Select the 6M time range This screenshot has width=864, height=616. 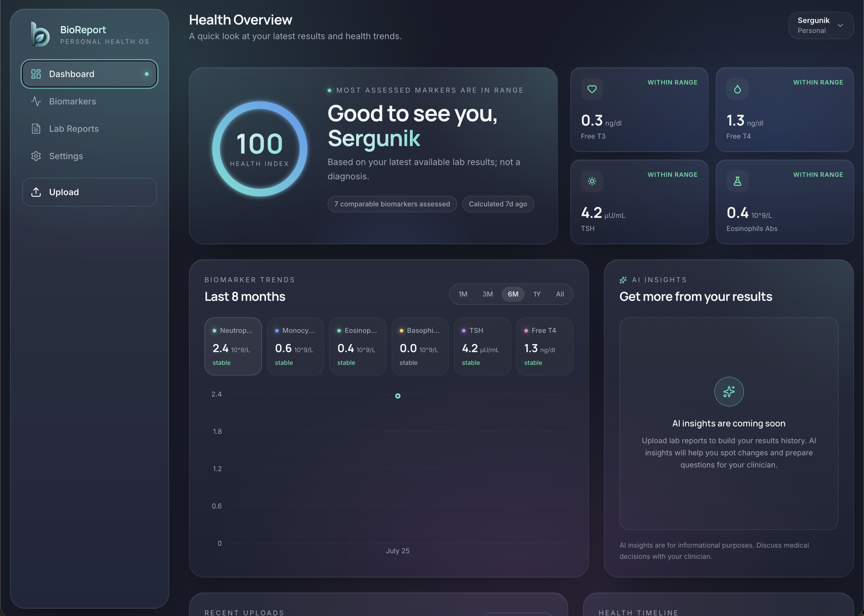[513, 294]
